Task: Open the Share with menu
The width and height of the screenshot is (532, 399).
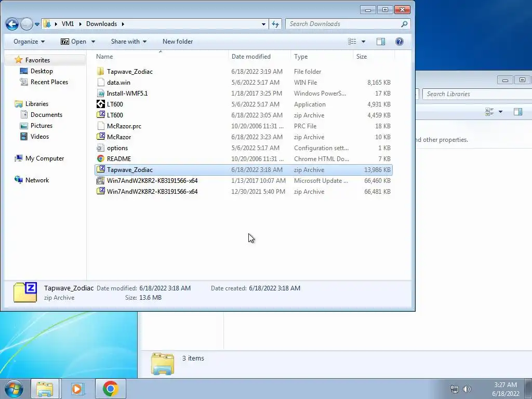Action: [129, 42]
